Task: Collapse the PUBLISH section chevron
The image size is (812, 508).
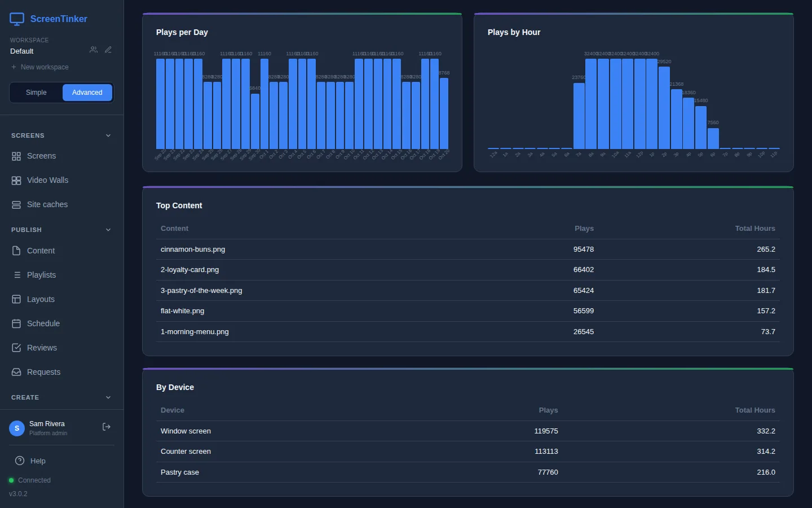Action: (108, 230)
